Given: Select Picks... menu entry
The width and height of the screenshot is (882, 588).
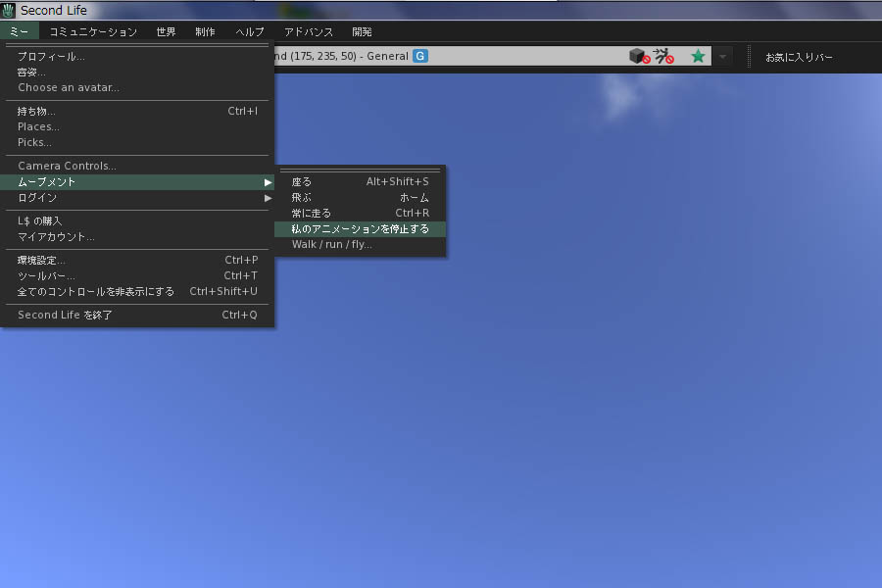Looking at the screenshot, I should (137, 143).
